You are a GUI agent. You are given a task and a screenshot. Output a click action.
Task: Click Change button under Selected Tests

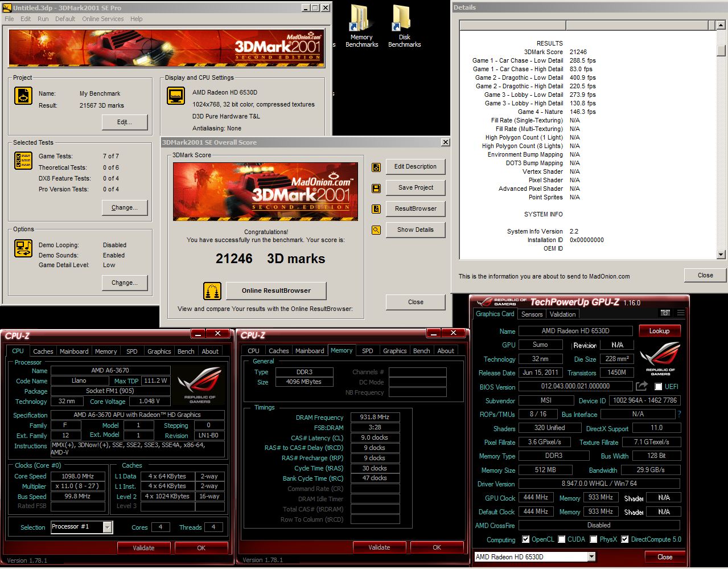click(x=125, y=207)
